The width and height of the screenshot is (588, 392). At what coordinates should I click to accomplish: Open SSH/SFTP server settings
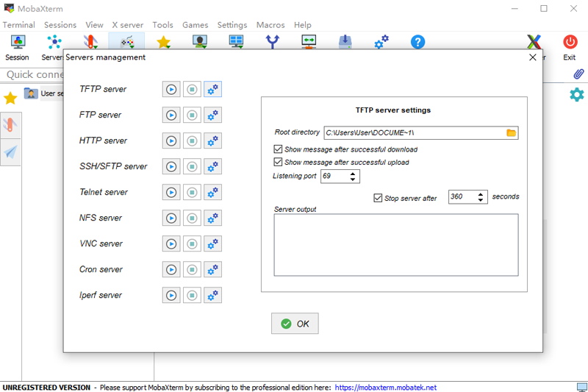pos(212,166)
